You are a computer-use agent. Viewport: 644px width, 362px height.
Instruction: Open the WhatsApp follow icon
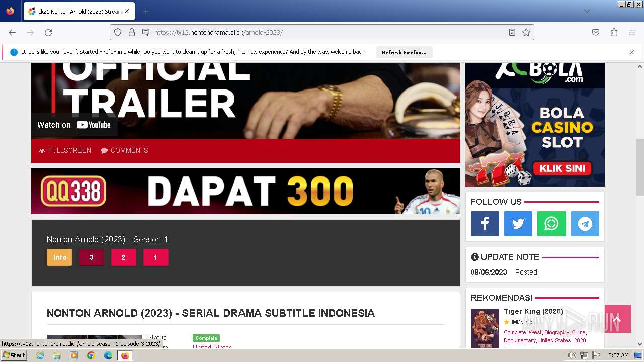point(551,224)
